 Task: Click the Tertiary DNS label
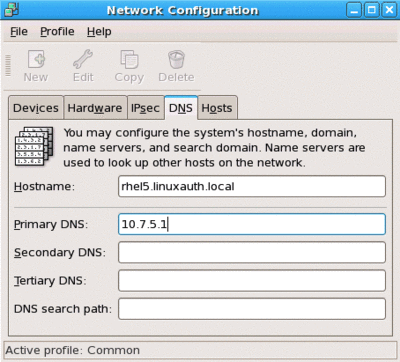pyautogui.click(x=50, y=281)
